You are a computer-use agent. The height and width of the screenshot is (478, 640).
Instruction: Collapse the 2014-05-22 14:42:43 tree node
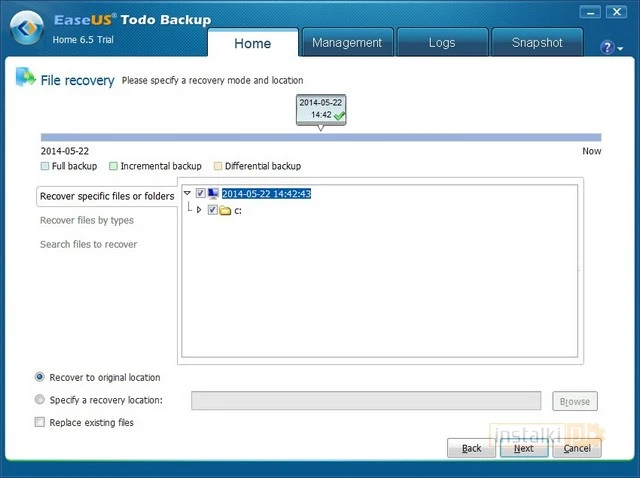click(187, 193)
